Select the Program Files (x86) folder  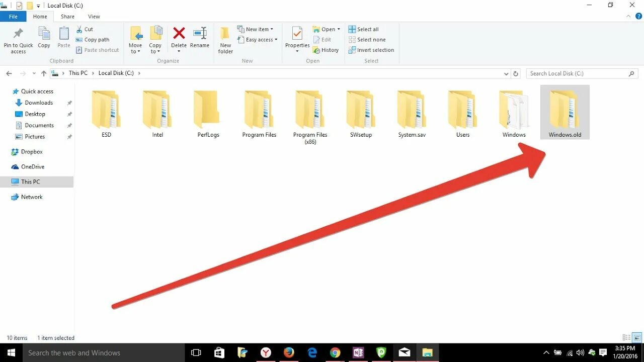310,117
